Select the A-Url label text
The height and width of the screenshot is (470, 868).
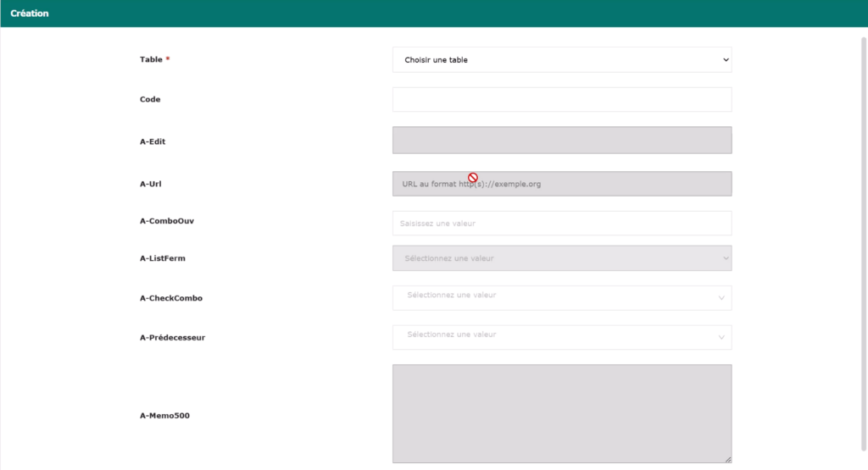pos(151,183)
